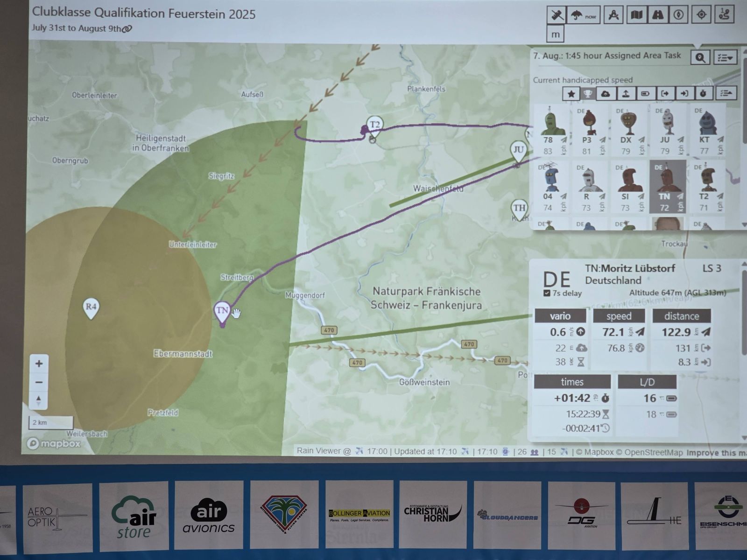747x560 pixels.
Task: Toggle the star favorites filter
Action: click(571, 94)
